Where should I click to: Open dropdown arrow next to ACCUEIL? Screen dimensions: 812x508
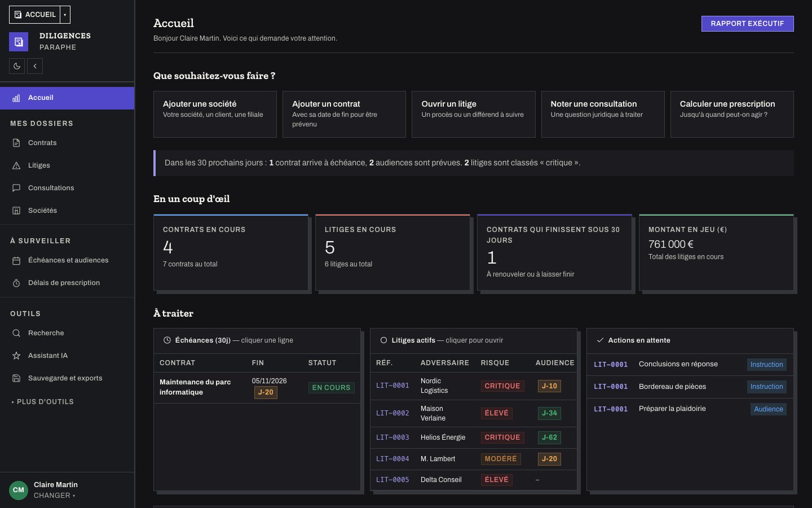tap(65, 15)
